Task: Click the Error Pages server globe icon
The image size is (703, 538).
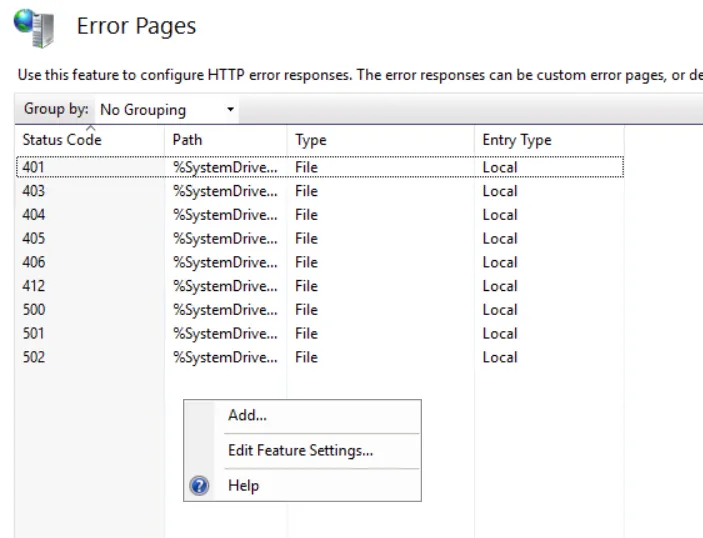Action: tap(34, 28)
